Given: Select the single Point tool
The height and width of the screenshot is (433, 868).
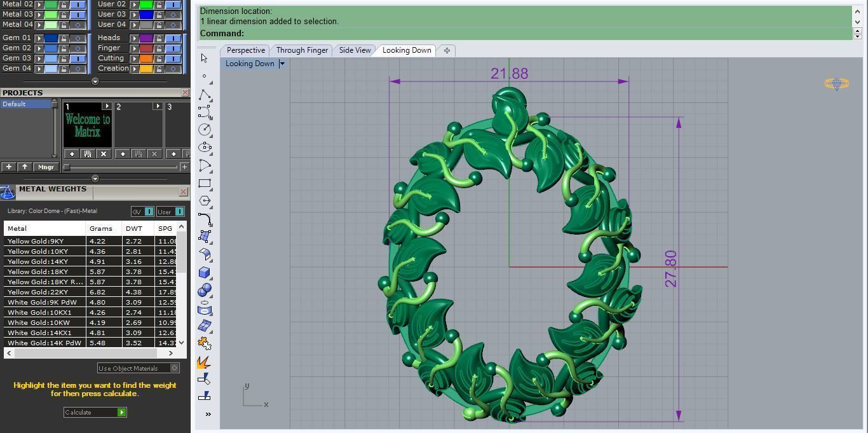Looking at the screenshot, I should click(204, 76).
